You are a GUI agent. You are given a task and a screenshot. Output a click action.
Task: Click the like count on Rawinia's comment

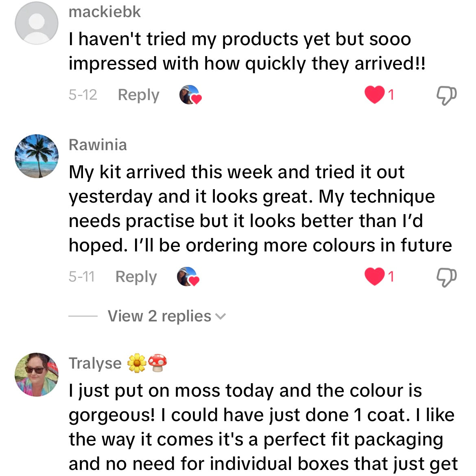click(391, 277)
